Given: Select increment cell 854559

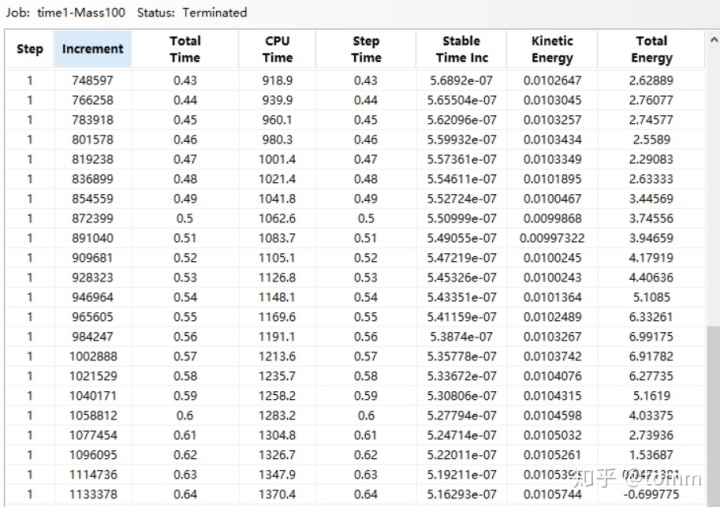Looking at the screenshot, I should pos(92,199).
